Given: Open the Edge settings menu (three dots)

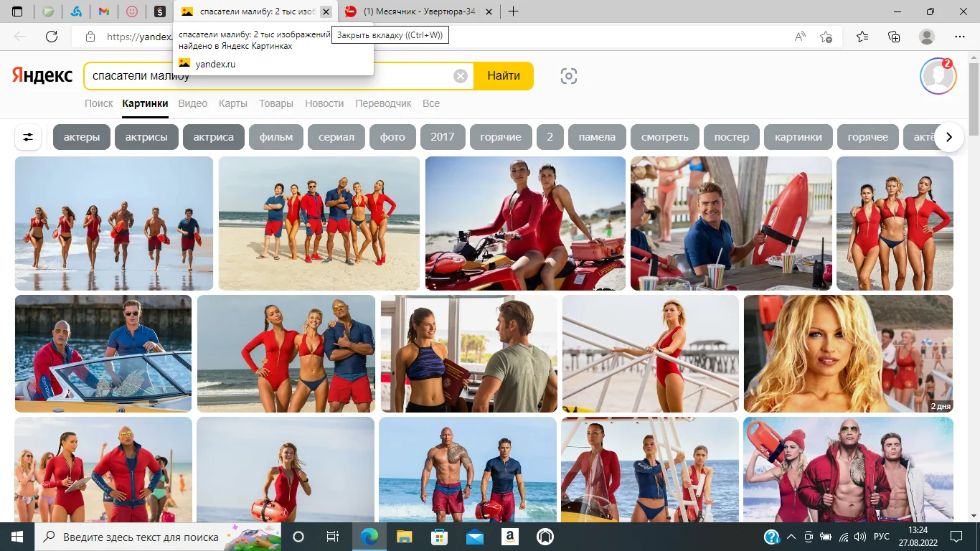Looking at the screenshot, I should (x=959, y=36).
